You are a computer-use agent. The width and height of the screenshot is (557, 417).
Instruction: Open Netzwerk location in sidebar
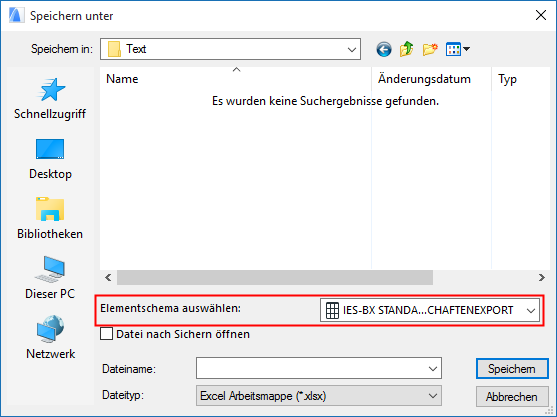50,337
